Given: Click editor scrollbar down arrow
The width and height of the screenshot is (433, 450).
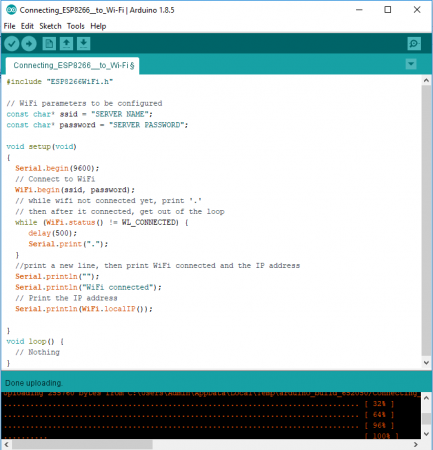Looking at the screenshot, I should click(426, 363).
